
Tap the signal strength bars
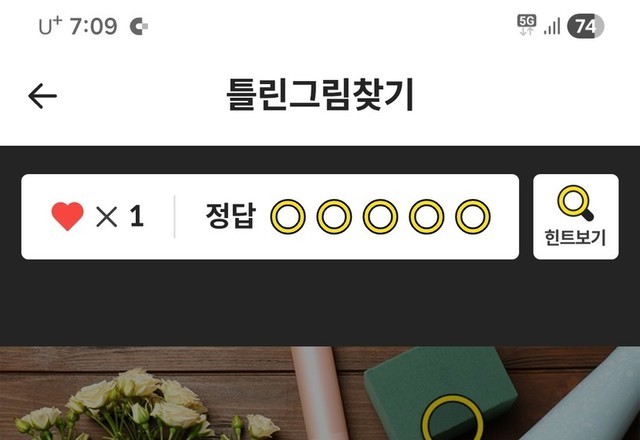pyautogui.click(x=552, y=27)
